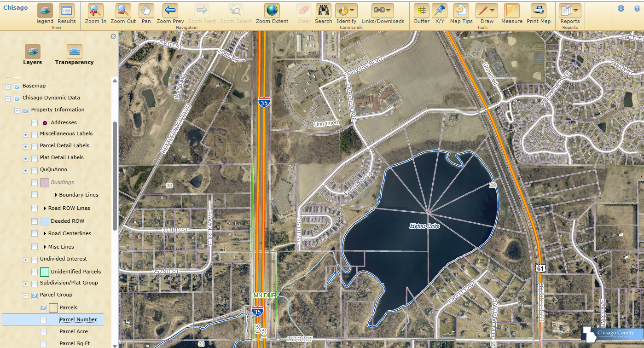Select the Road Centerlines label
The image size is (644, 348).
70,233
